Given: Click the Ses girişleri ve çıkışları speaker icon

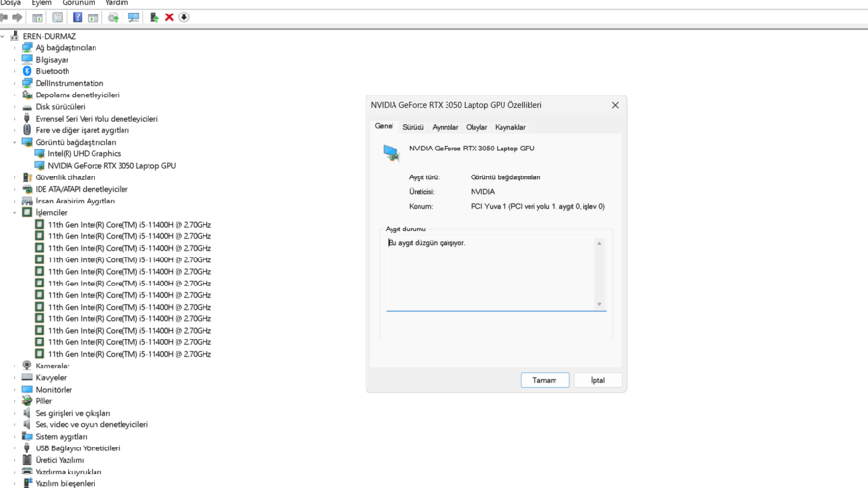Looking at the screenshot, I should pos(27,413).
